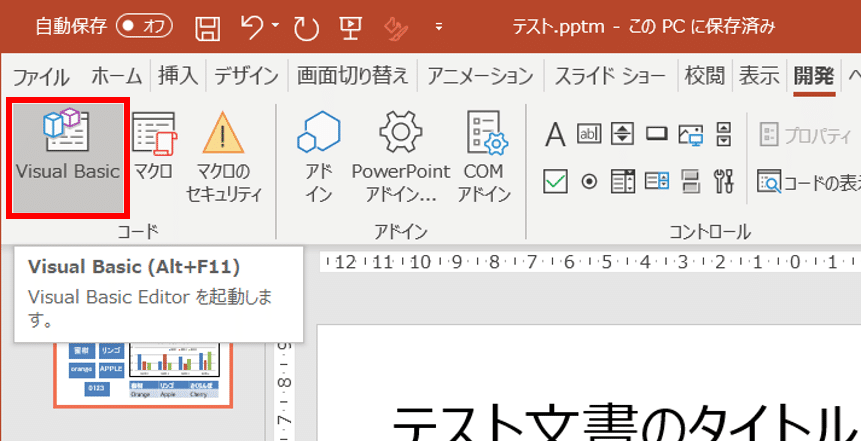
Task: Open Customize Quick Access Toolbar dropdown
Action: click(439, 26)
